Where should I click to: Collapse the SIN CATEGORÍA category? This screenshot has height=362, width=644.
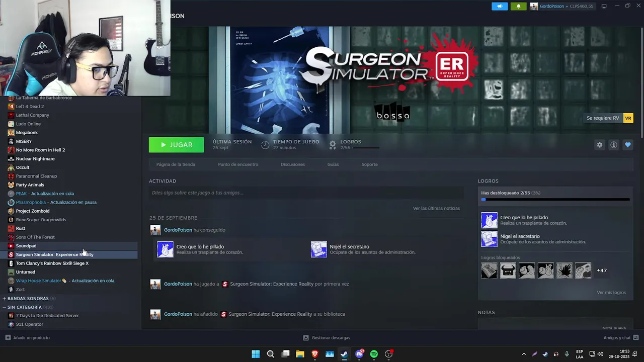4,307
